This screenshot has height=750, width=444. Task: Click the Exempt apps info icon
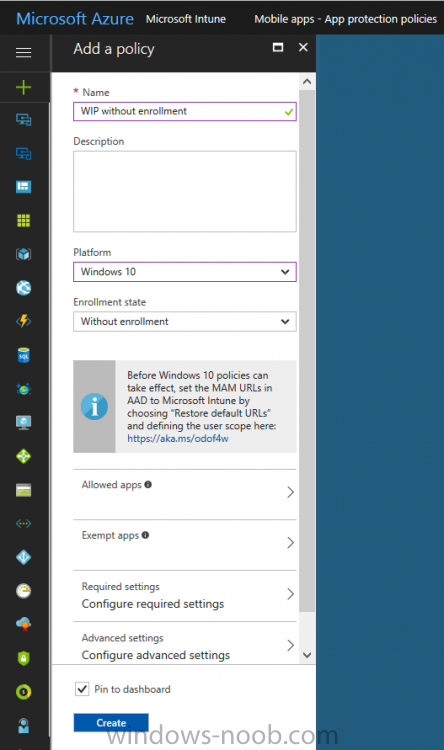(x=145, y=535)
